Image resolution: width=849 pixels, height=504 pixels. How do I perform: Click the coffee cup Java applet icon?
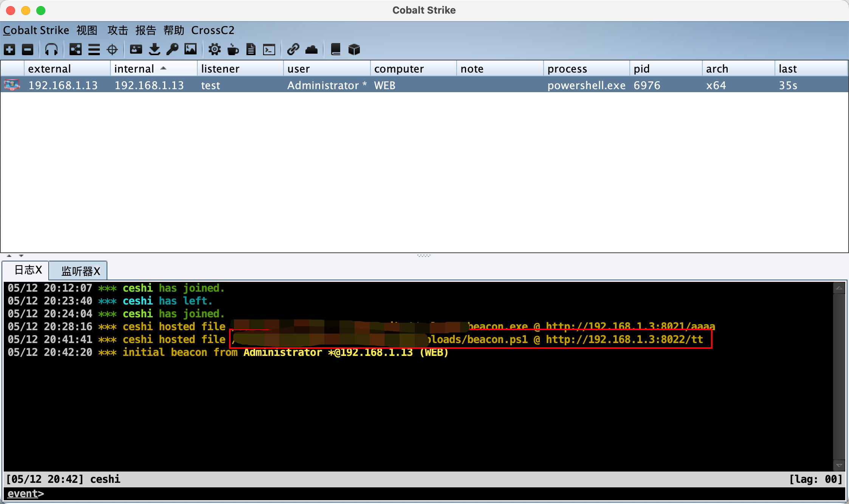tap(233, 49)
